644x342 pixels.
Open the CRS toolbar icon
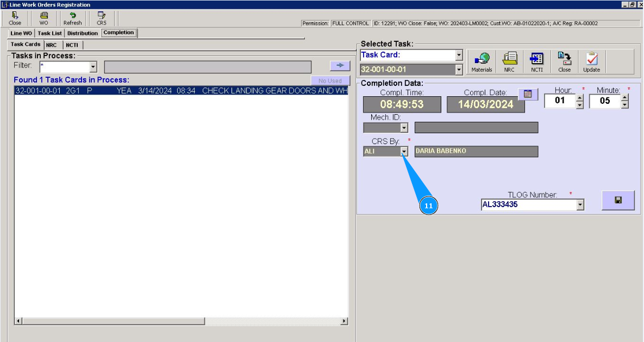[102, 18]
